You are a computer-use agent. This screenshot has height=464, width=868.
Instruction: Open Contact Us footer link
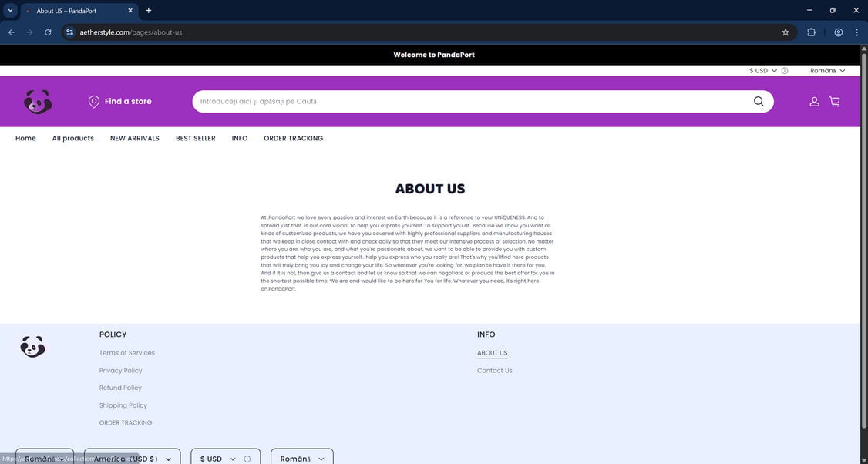tap(494, 371)
